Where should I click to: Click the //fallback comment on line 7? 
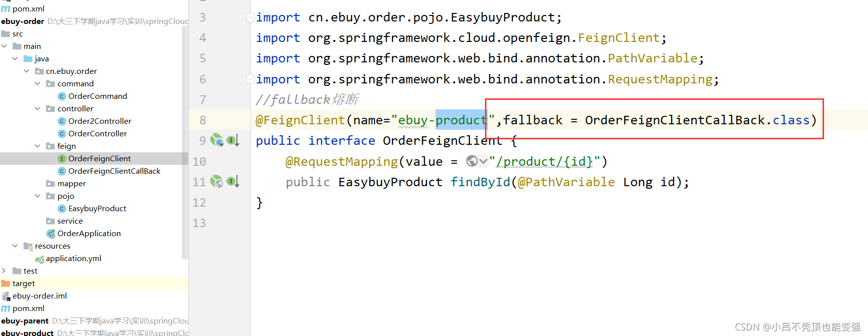click(x=307, y=99)
